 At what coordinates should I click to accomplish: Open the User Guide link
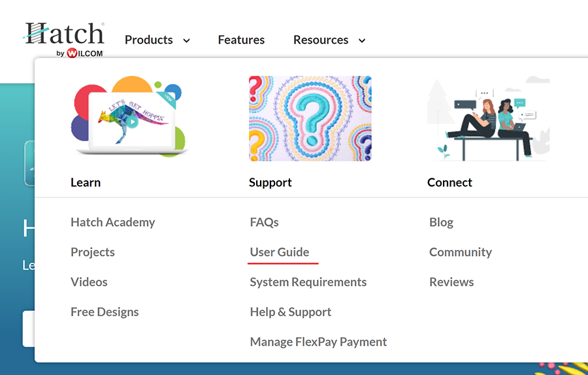click(x=280, y=252)
